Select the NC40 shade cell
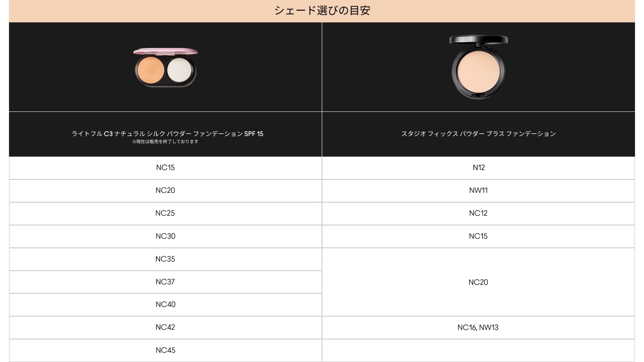This screenshot has height=362, width=644. click(x=165, y=304)
